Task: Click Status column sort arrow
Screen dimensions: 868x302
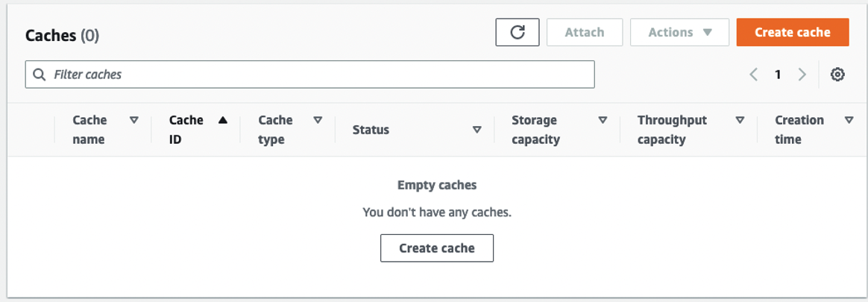Action: (477, 130)
